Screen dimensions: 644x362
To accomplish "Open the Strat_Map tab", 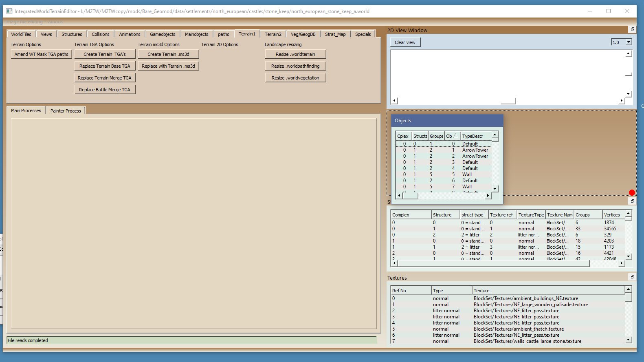I will 335,34.
